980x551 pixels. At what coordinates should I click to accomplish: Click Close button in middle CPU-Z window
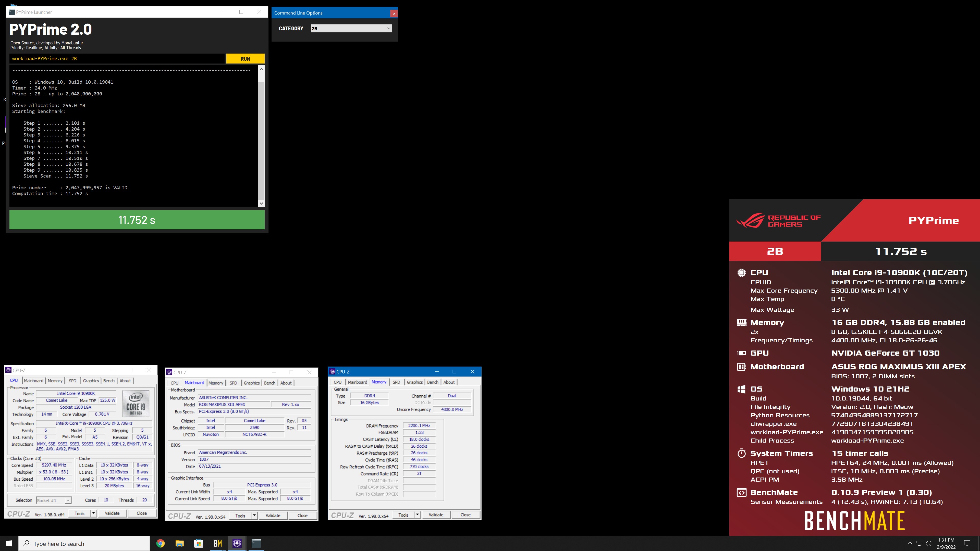coord(302,516)
